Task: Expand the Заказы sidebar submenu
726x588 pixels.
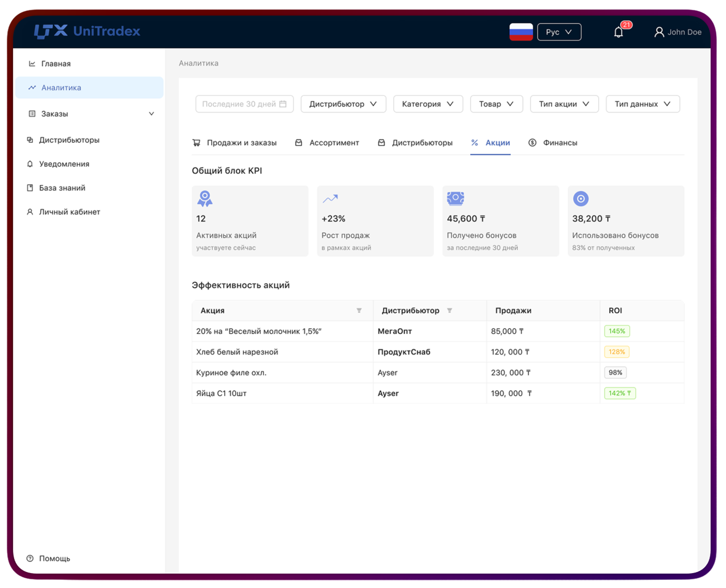Action: pyautogui.click(x=151, y=114)
